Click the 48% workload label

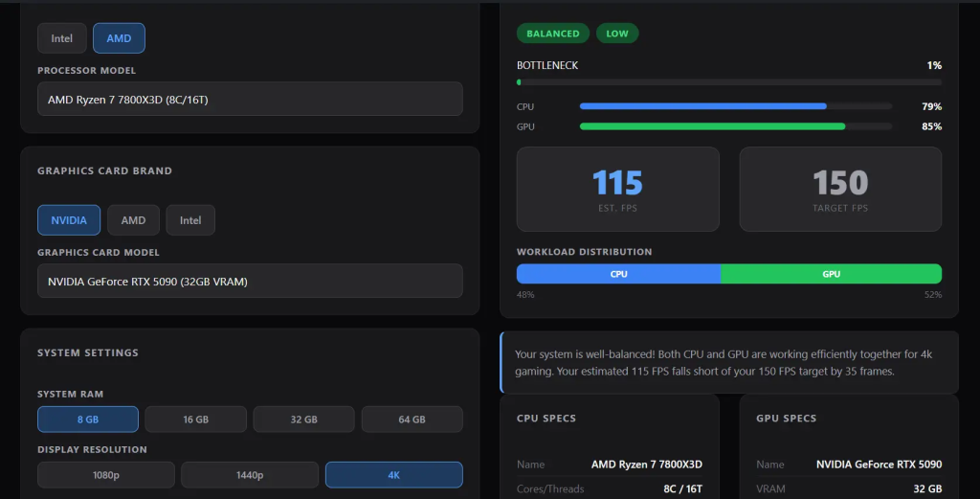(525, 295)
